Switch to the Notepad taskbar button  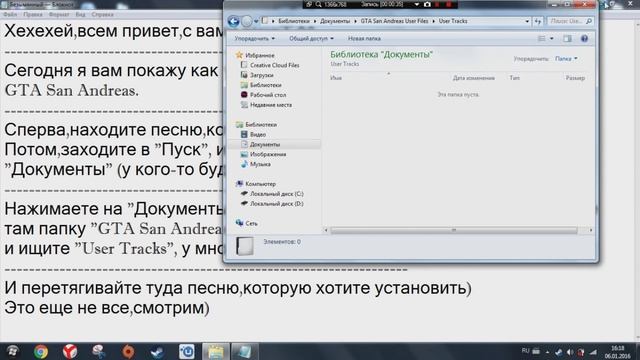pos(245,351)
